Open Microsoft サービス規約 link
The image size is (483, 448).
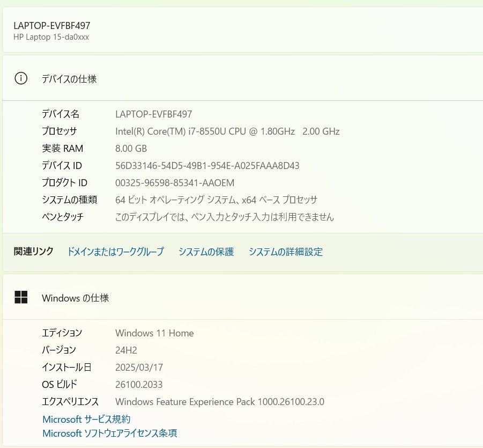click(x=86, y=419)
